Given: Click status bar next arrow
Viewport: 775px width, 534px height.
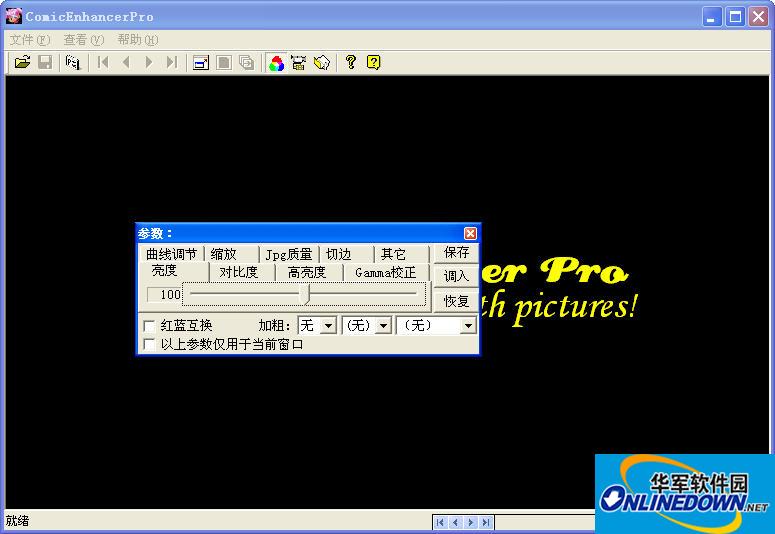Looking at the screenshot, I should pos(471,522).
